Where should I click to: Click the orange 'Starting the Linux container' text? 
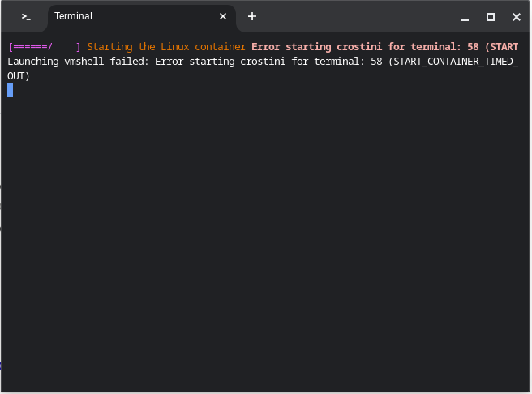(166, 47)
